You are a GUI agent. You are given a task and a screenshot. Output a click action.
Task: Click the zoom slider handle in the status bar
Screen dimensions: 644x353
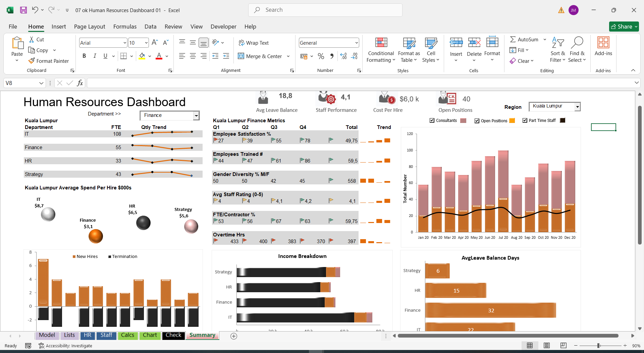click(598, 346)
